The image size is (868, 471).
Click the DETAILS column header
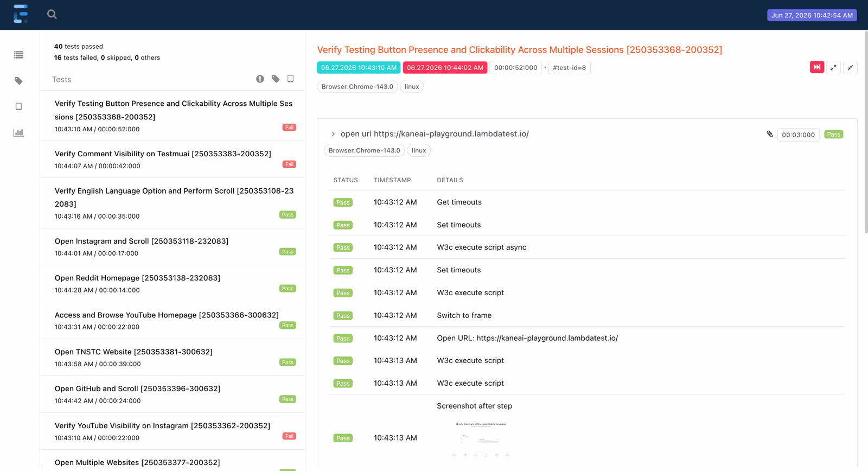450,180
